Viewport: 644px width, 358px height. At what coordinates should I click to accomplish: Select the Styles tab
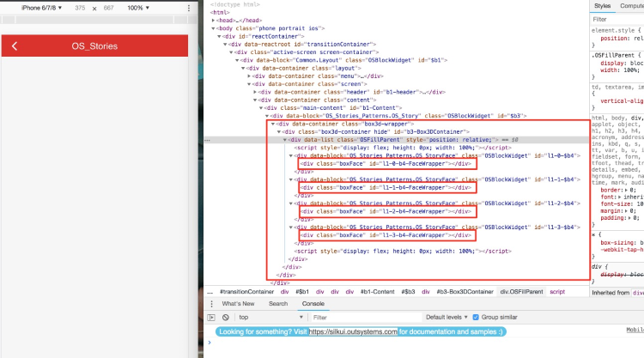point(603,6)
